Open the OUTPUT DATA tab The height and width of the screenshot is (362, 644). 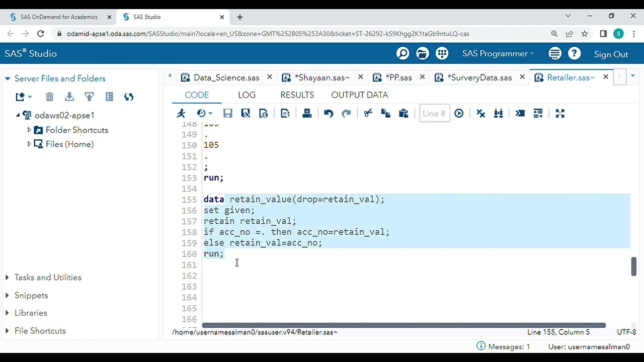point(359,95)
